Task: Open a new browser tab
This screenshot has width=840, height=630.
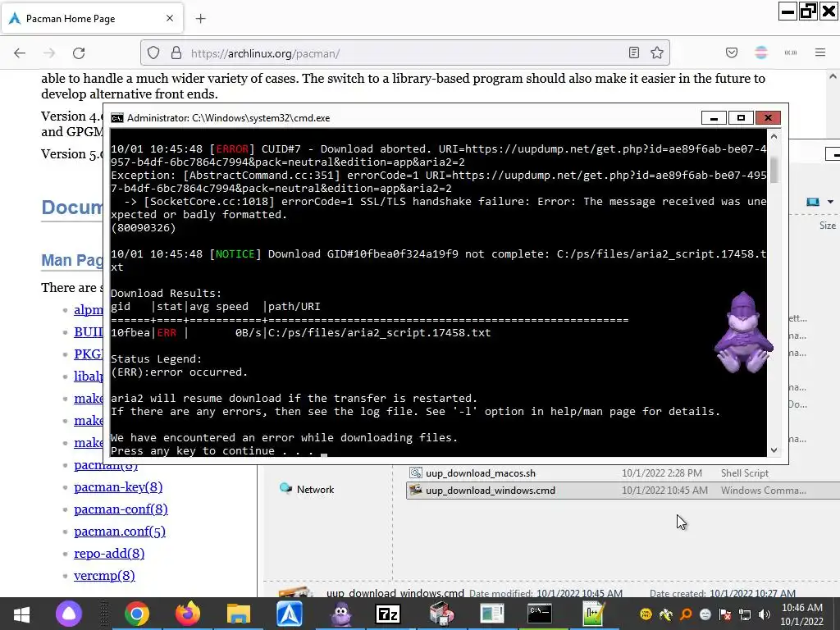Action: pos(200,19)
